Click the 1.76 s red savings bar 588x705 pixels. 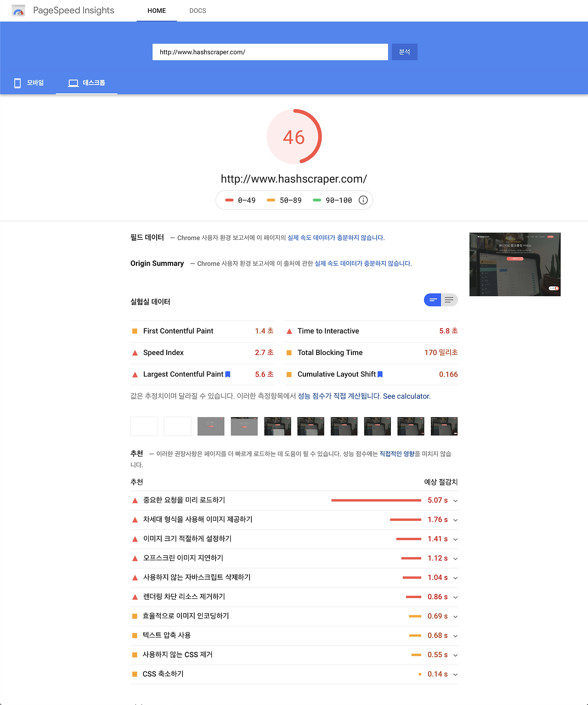tap(406, 519)
